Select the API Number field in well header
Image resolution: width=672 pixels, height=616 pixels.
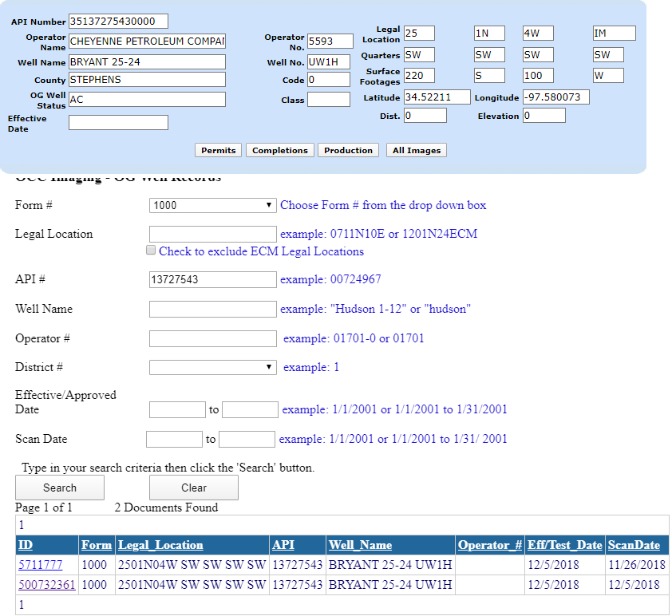click(x=118, y=22)
